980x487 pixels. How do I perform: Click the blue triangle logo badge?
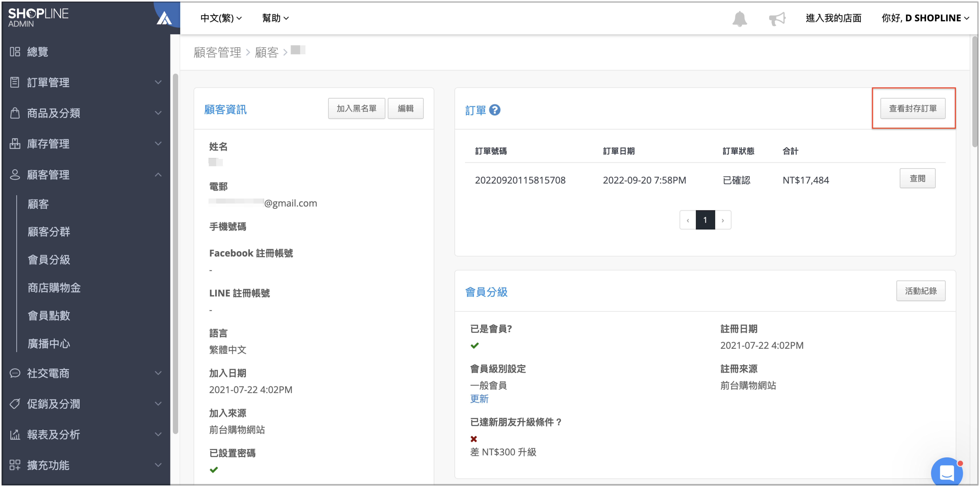click(x=164, y=18)
